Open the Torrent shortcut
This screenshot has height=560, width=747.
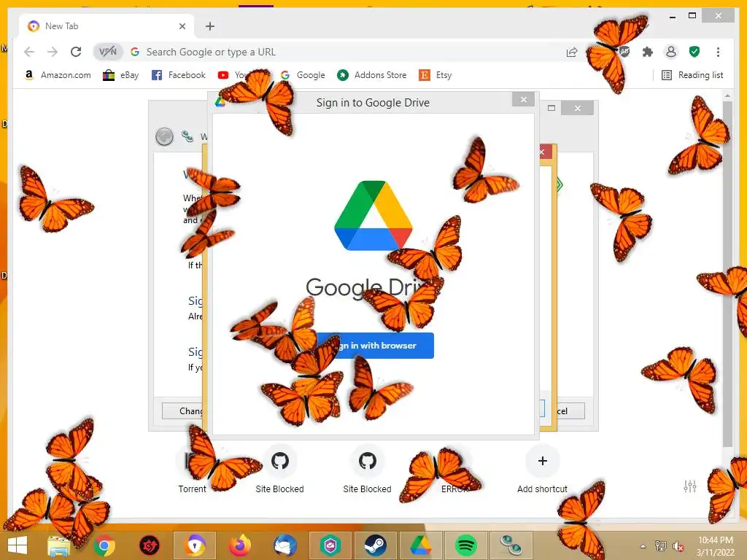(193, 469)
